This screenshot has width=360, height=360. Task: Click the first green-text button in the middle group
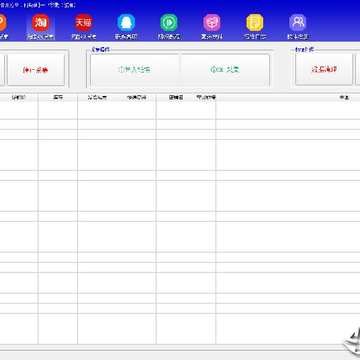135,70
